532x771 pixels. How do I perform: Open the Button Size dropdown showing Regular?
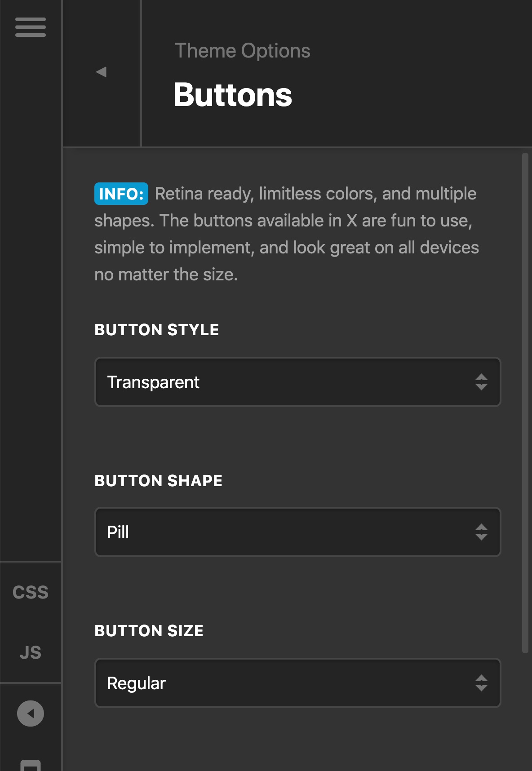(x=297, y=683)
